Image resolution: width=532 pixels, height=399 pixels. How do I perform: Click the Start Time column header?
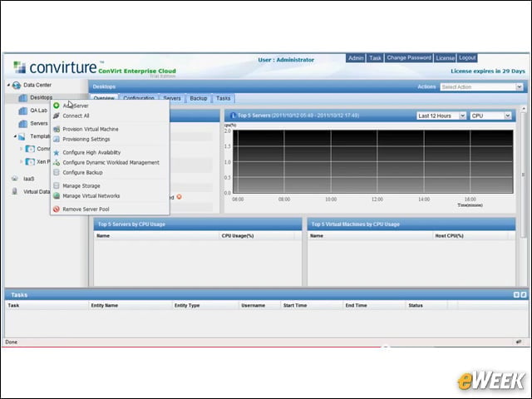click(312, 305)
